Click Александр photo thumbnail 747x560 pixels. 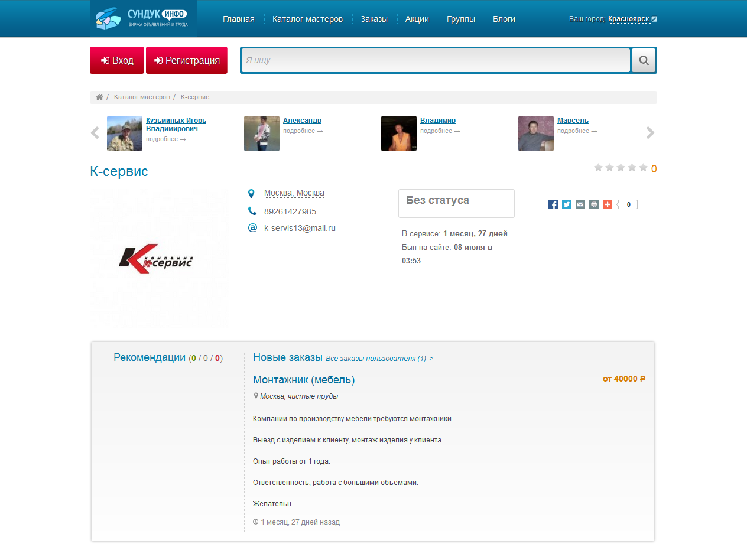tap(262, 134)
